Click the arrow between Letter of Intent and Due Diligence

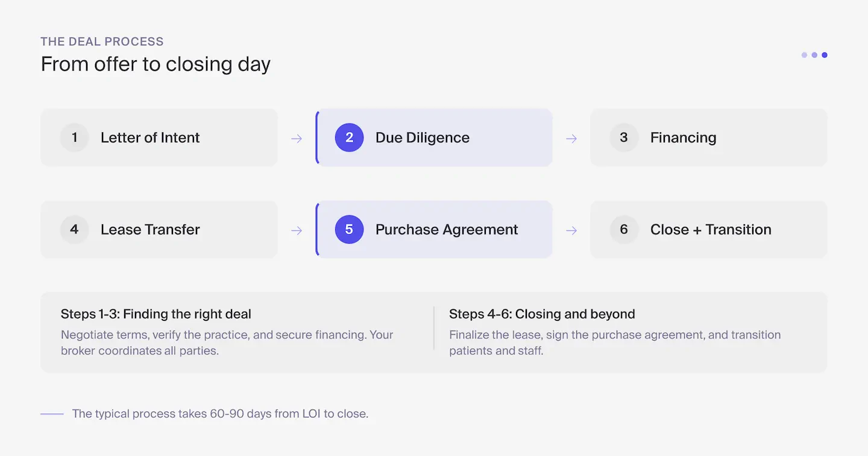click(297, 138)
